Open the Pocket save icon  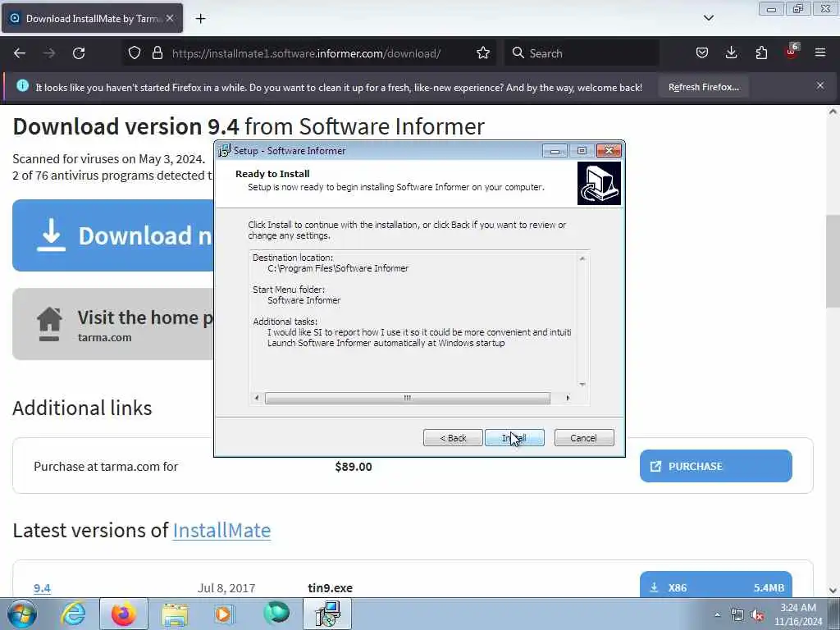(702, 53)
